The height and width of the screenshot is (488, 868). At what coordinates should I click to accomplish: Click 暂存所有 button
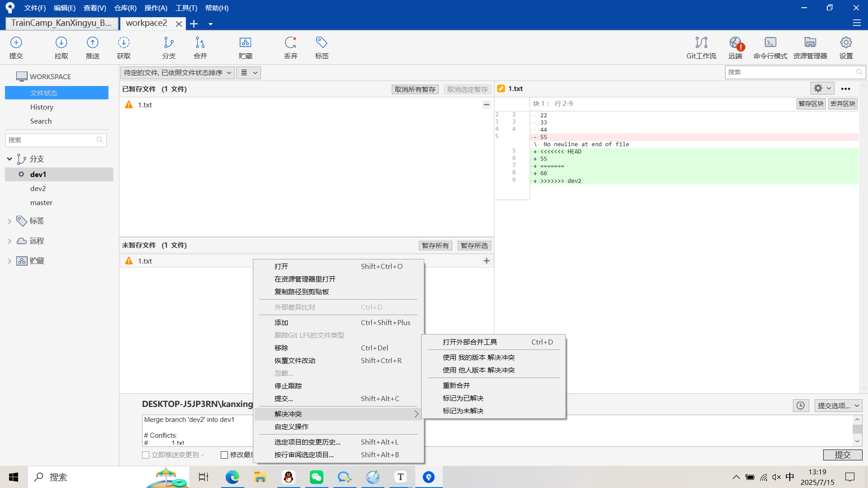pos(435,245)
